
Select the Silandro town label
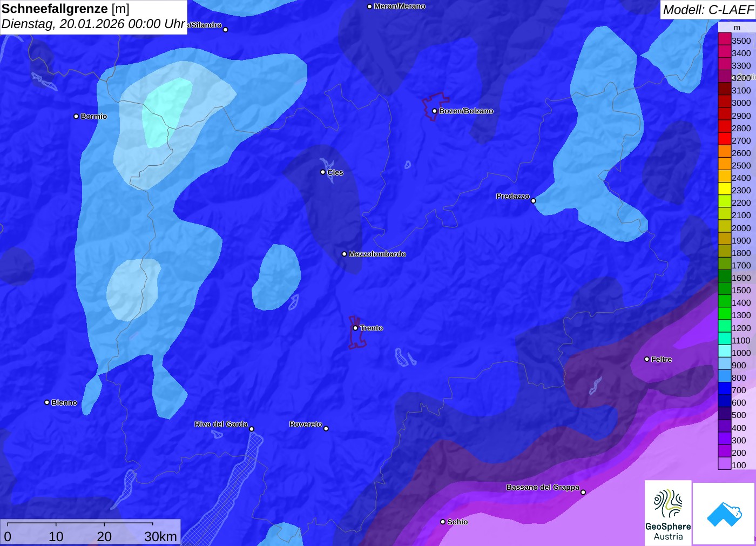(205, 25)
